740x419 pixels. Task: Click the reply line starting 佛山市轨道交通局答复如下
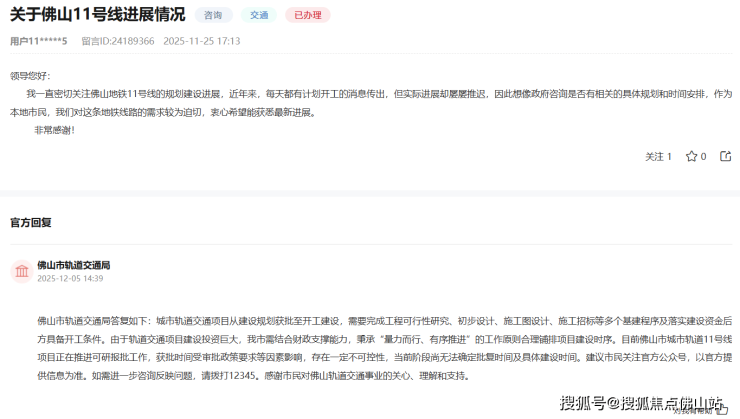(x=385, y=321)
